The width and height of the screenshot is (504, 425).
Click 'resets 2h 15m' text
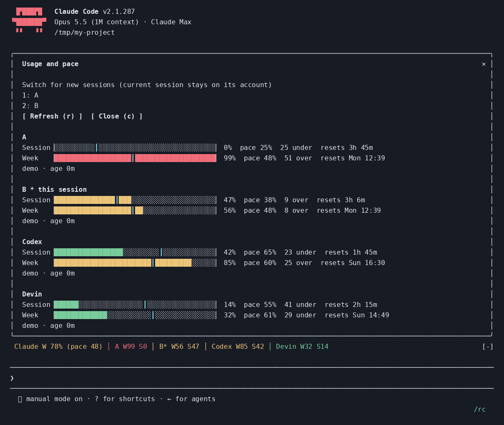[351, 305]
